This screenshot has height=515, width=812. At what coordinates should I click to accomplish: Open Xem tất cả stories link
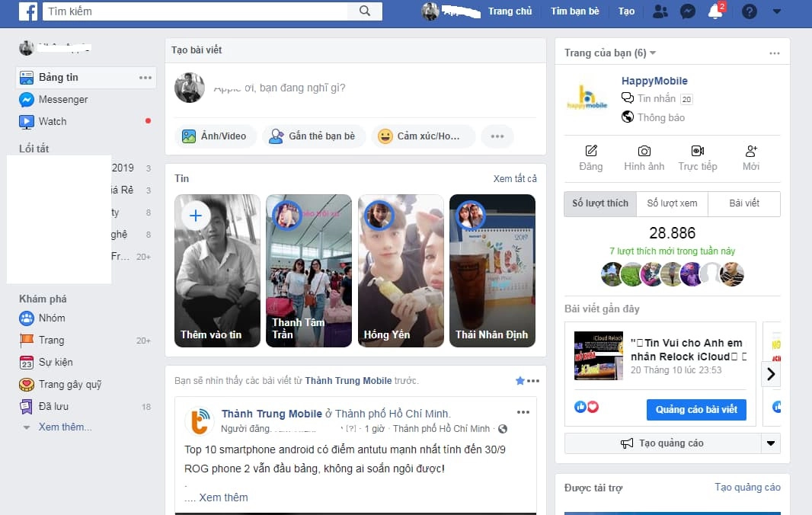point(517,178)
